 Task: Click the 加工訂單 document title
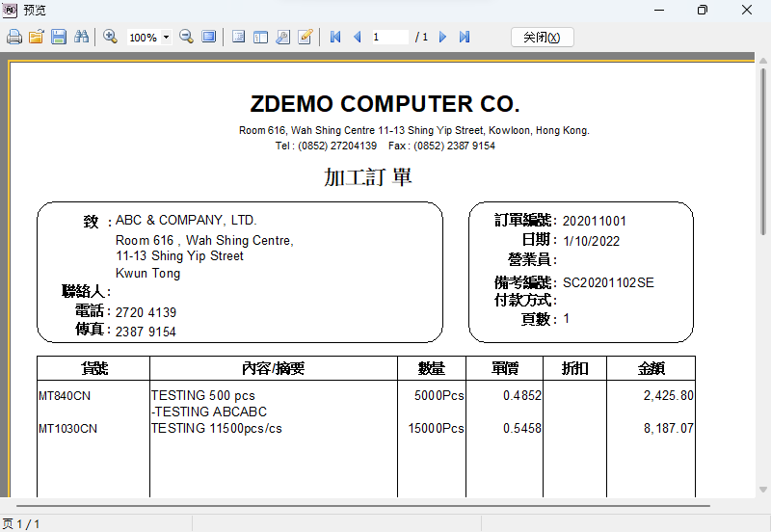368,177
